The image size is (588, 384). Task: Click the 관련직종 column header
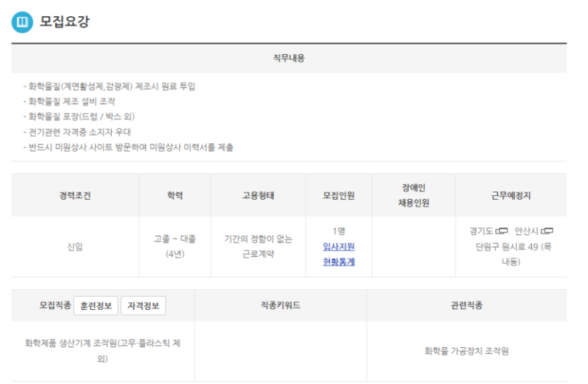pyautogui.click(x=466, y=305)
